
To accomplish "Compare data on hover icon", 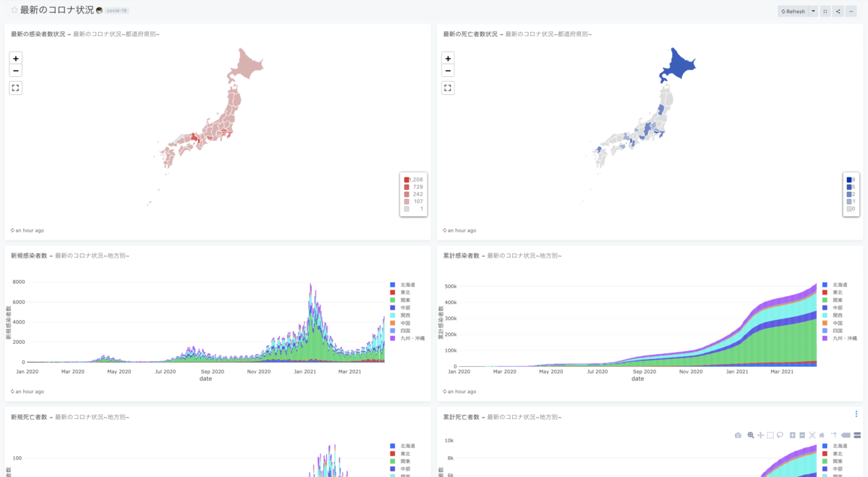I will pyautogui.click(x=857, y=435).
